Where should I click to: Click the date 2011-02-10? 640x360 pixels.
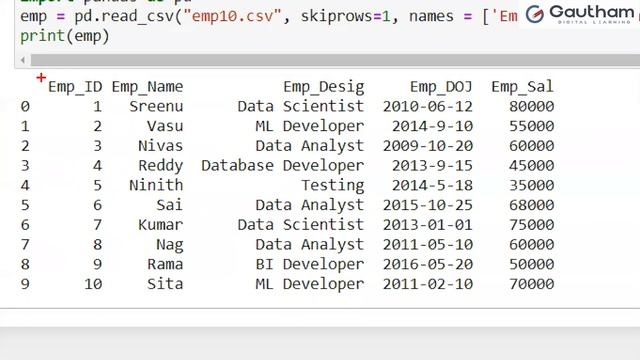428,283
